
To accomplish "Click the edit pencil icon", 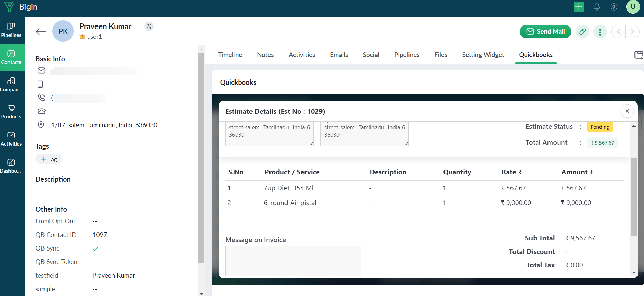I will [x=582, y=32].
